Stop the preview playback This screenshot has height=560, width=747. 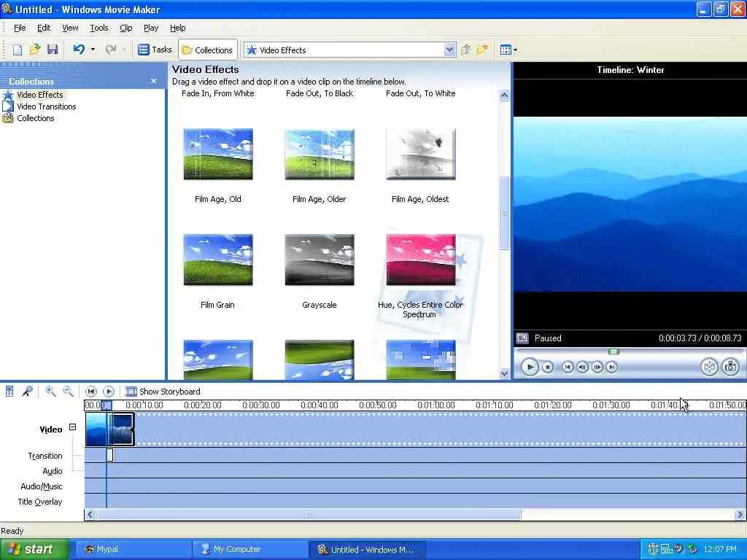(548, 367)
